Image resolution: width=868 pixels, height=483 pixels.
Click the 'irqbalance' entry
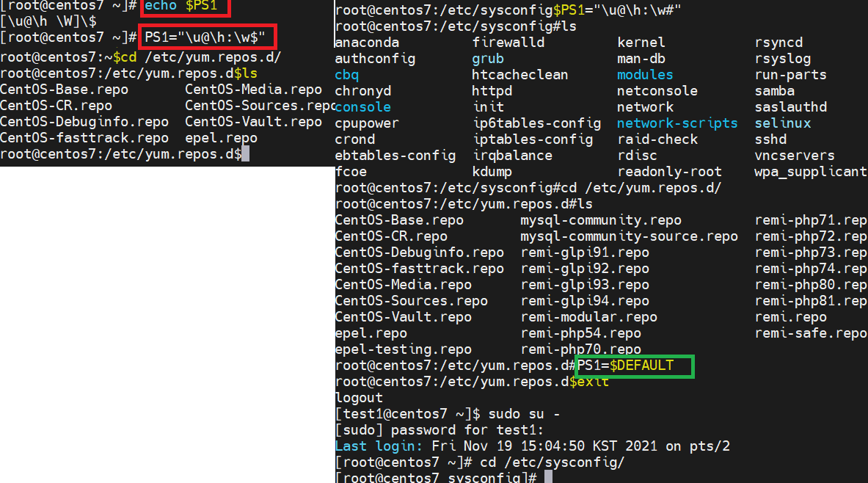click(512, 155)
